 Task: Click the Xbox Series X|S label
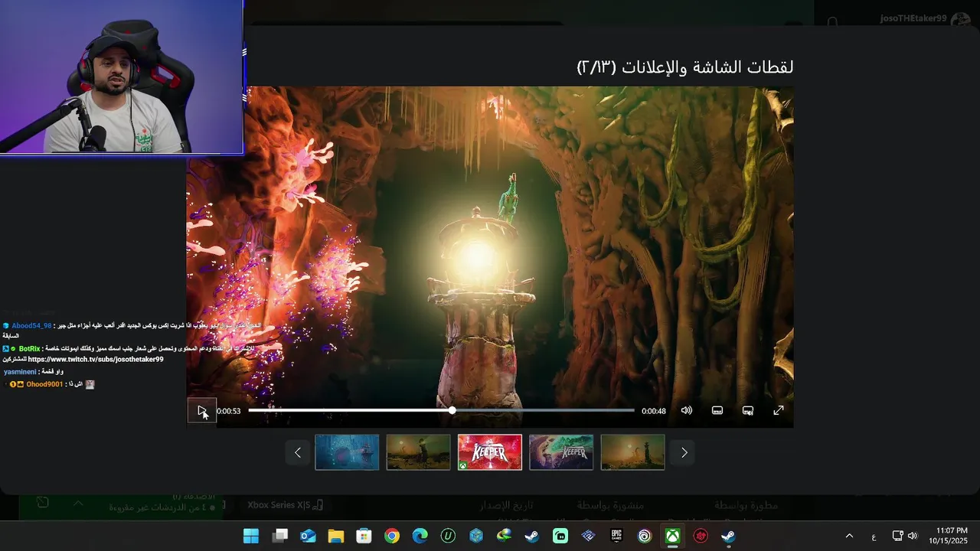coord(279,505)
